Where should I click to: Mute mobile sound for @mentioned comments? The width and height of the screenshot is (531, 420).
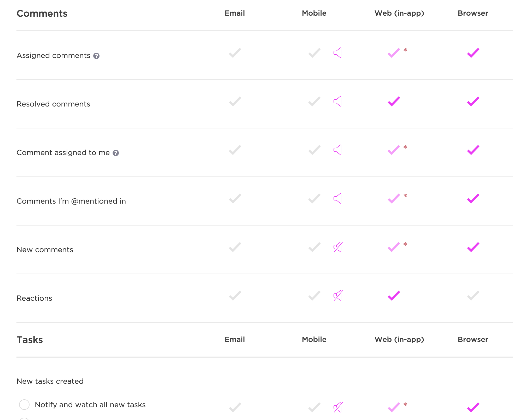coord(338,199)
